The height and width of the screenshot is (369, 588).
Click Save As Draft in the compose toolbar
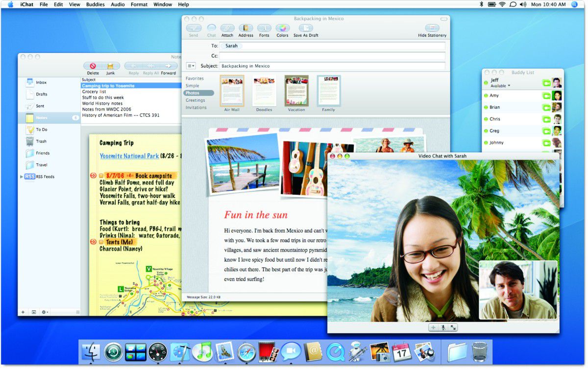click(x=306, y=28)
